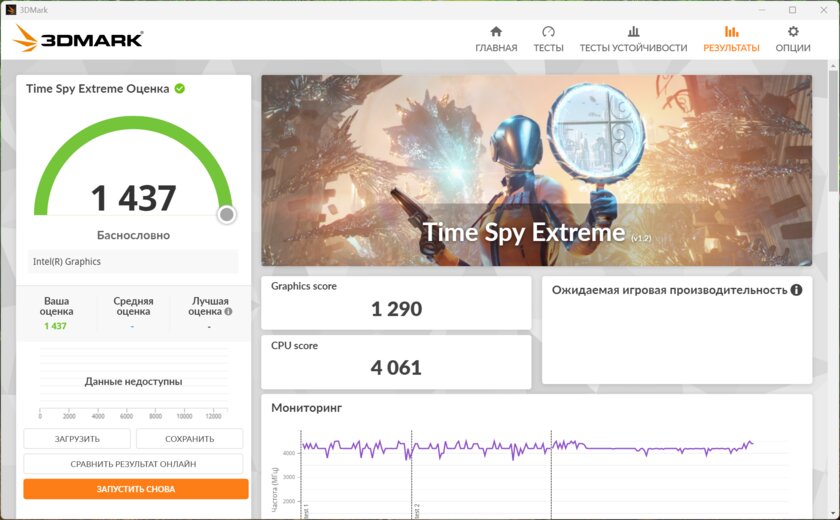Click СРАВНИТЬ РЕЗУЛЬТАТ ОНЛАЙН button
Viewport: 840px width, 520px height.
(x=133, y=464)
